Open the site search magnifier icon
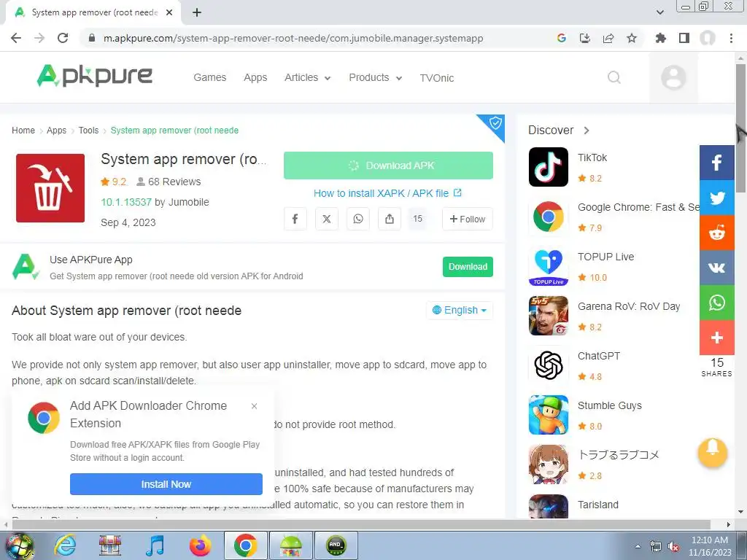747x560 pixels. [614, 77]
